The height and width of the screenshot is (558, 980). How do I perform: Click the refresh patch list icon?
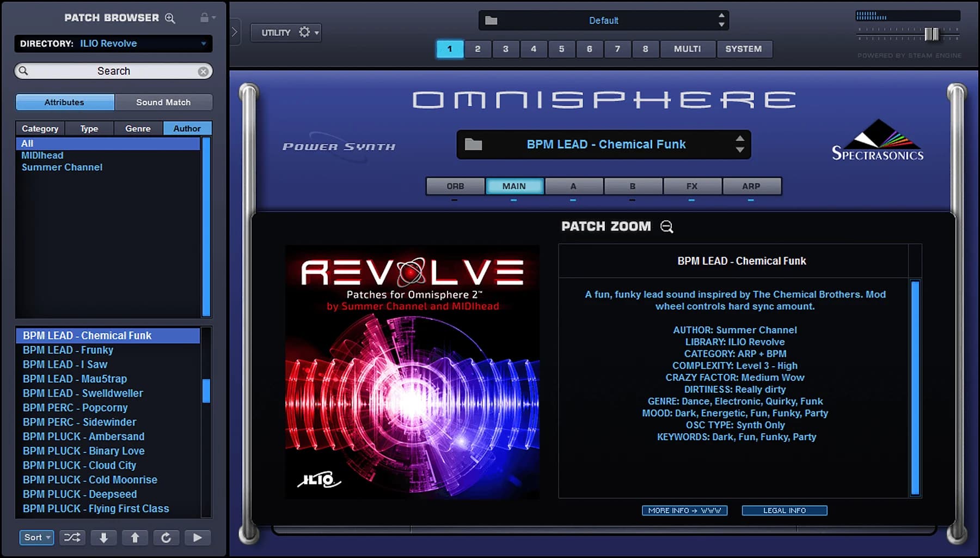166,537
